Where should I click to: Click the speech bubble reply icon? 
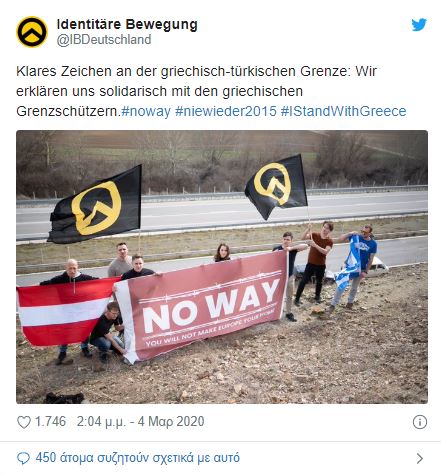[x=23, y=458]
